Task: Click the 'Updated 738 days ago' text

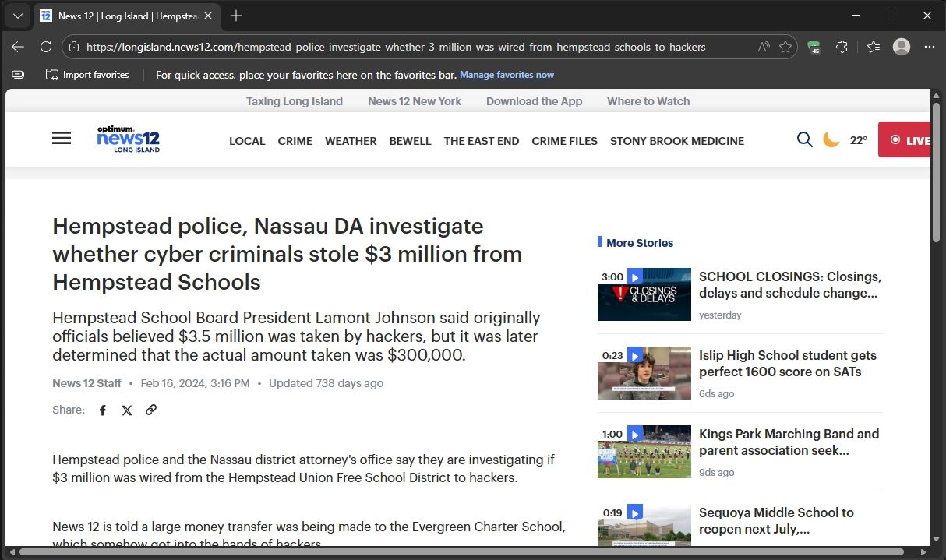Action: coord(326,383)
